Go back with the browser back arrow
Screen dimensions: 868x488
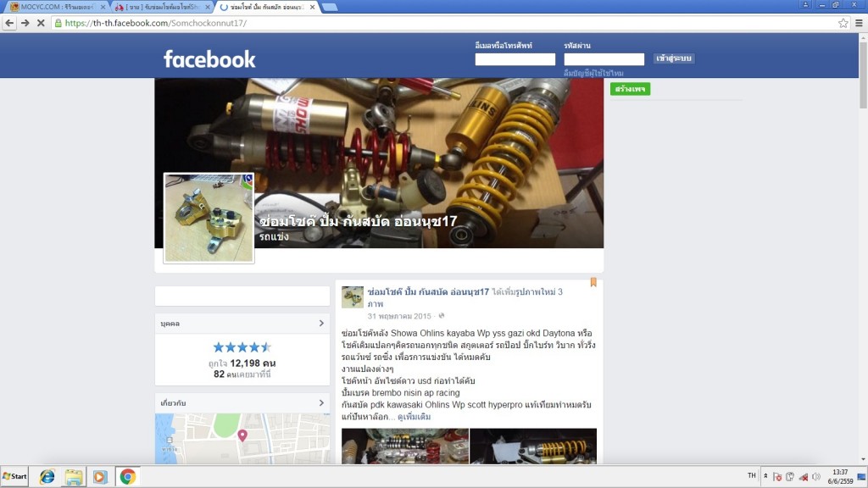tap(9, 23)
